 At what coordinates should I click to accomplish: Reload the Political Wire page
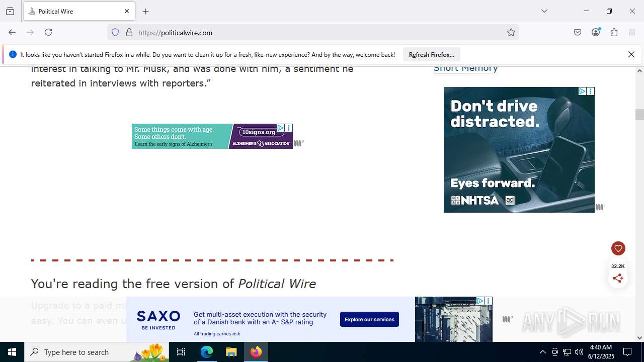(48, 32)
